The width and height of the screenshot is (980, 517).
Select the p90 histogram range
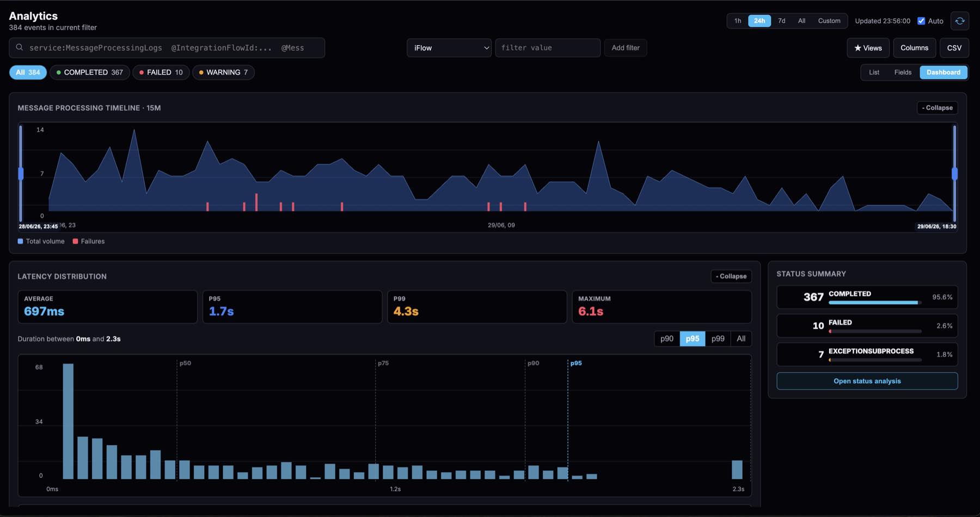(667, 338)
